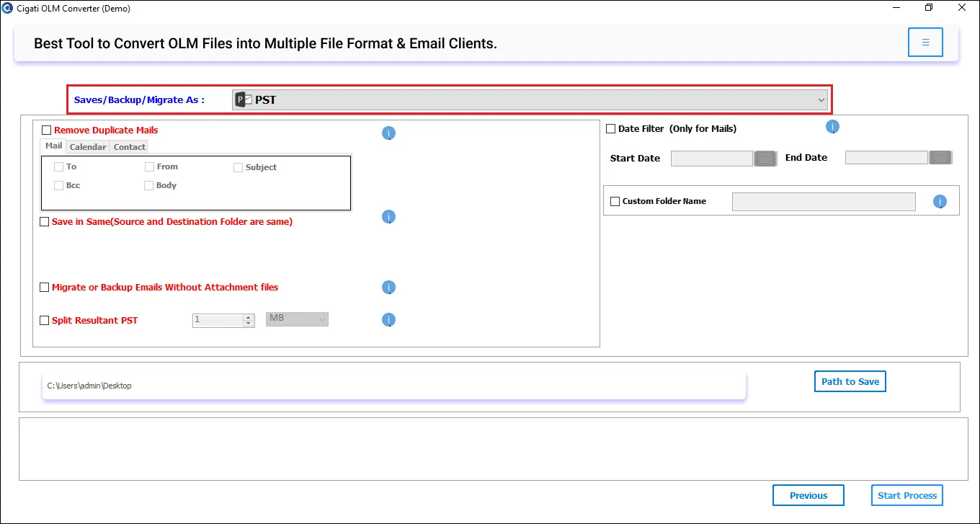Click Custom Folder Name text field

824,202
